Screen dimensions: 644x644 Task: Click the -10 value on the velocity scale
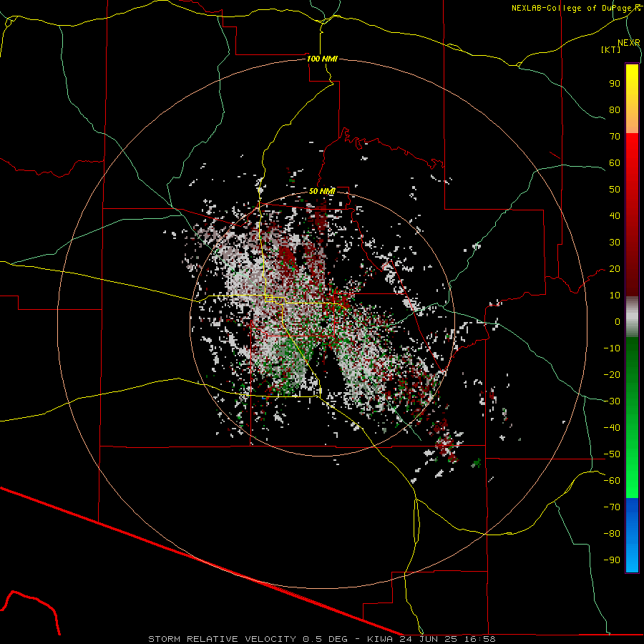click(x=612, y=348)
